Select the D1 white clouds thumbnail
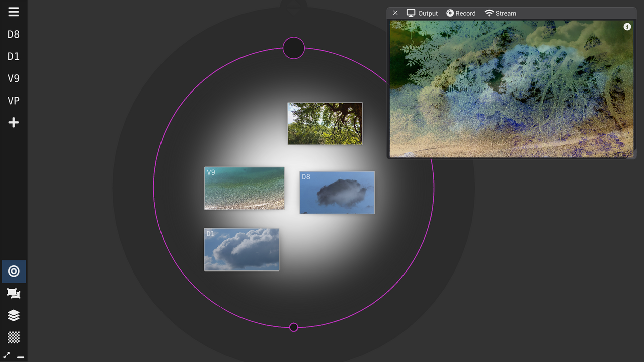This screenshot has height=362, width=644. point(242,250)
